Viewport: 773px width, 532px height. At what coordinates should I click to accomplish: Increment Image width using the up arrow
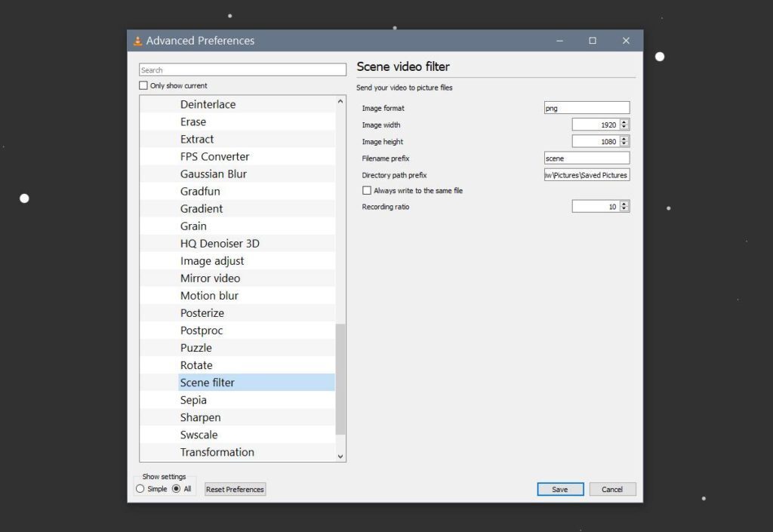[x=625, y=121]
